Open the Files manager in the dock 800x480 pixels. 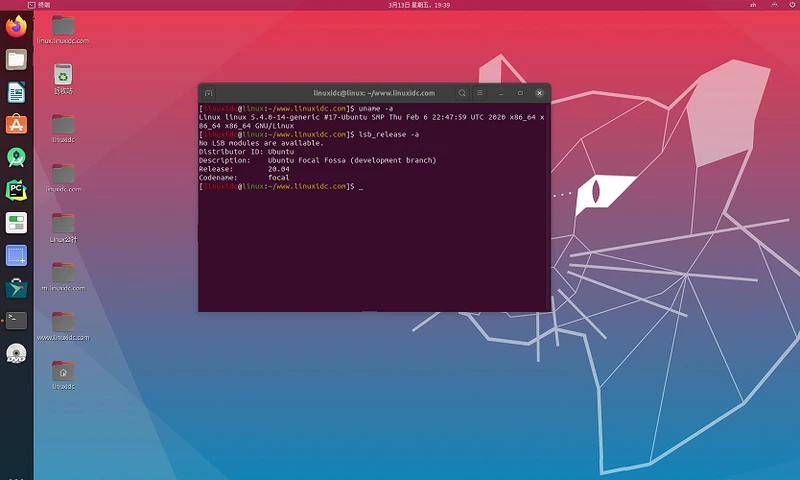pos(16,60)
